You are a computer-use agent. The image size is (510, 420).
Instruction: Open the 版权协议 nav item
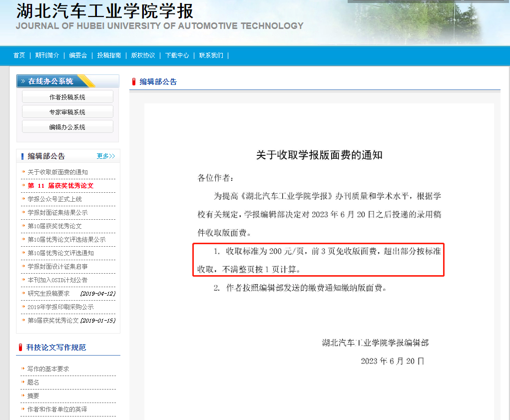143,55
